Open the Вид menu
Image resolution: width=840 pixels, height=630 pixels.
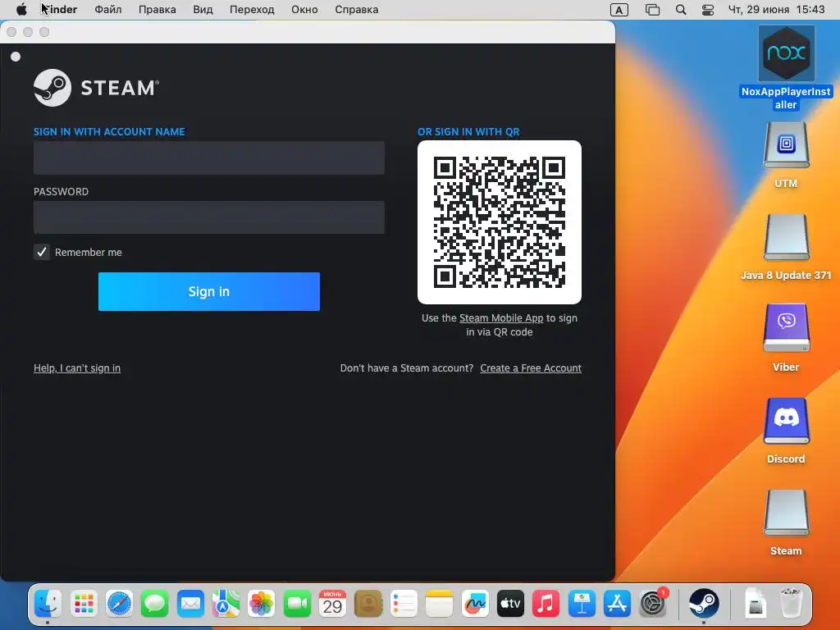pyautogui.click(x=203, y=10)
